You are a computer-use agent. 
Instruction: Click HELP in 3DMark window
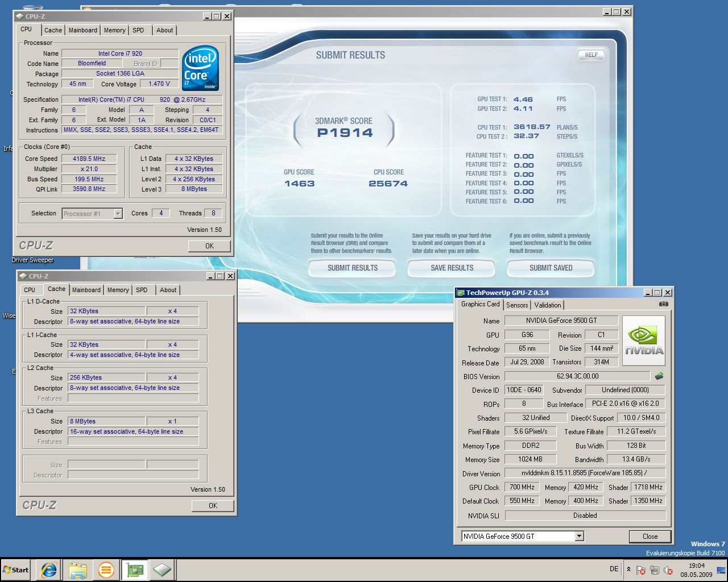[x=591, y=55]
